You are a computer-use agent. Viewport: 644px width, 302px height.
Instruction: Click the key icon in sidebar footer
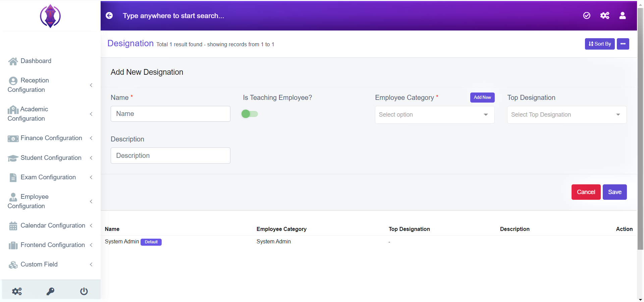click(x=50, y=291)
